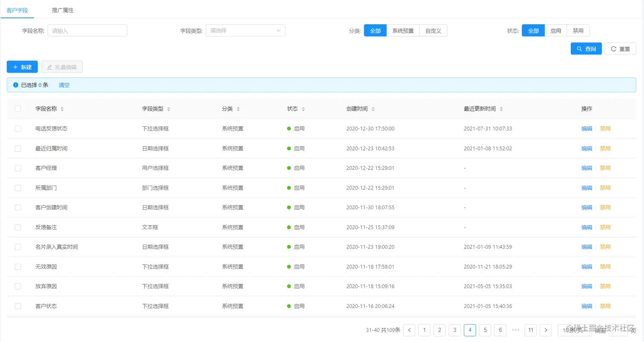Check the 最近归属时间 row checkbox
644x342 pixels.
pyautogui.click(x=18, y=148)
